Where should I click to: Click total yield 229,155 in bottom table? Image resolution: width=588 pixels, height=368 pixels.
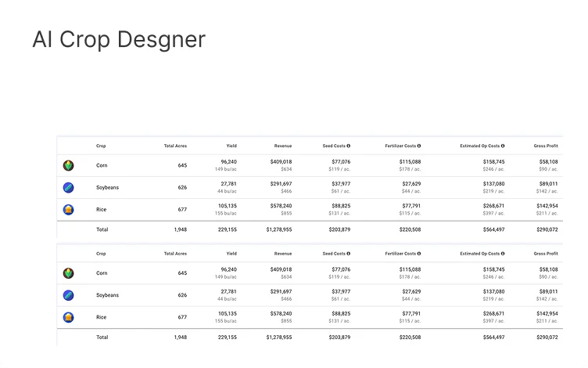pos(228,337)
